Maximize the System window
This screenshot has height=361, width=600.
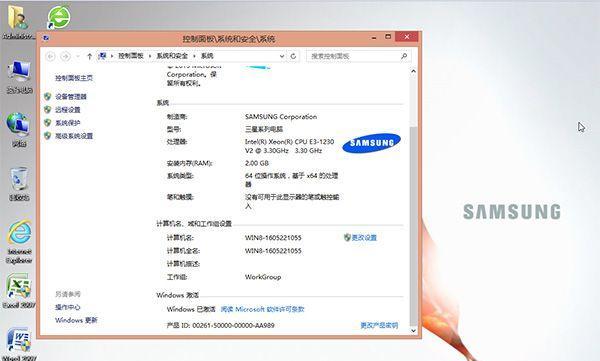pos(388,37)
